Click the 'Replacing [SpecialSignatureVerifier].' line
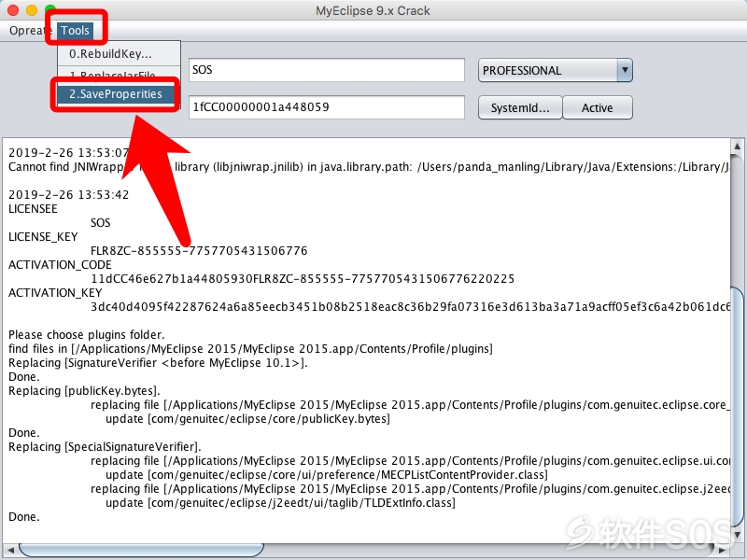Image resolution: width=747 pixels, height=560 pixels. coord(105,447)
